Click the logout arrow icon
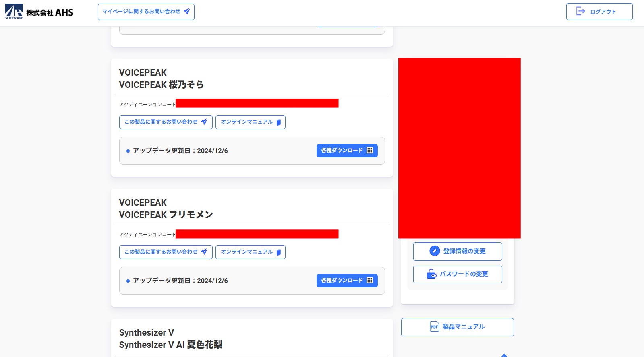This screenshot has width=644, height=357. click(x=580, y=11)
